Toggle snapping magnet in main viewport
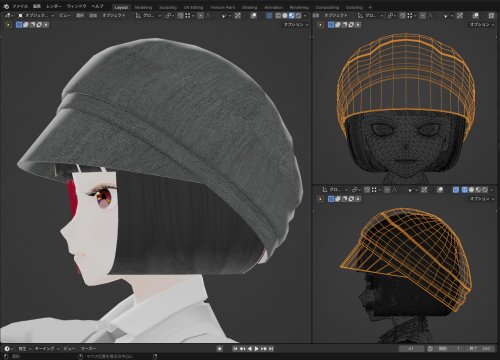 click(180, 16)
